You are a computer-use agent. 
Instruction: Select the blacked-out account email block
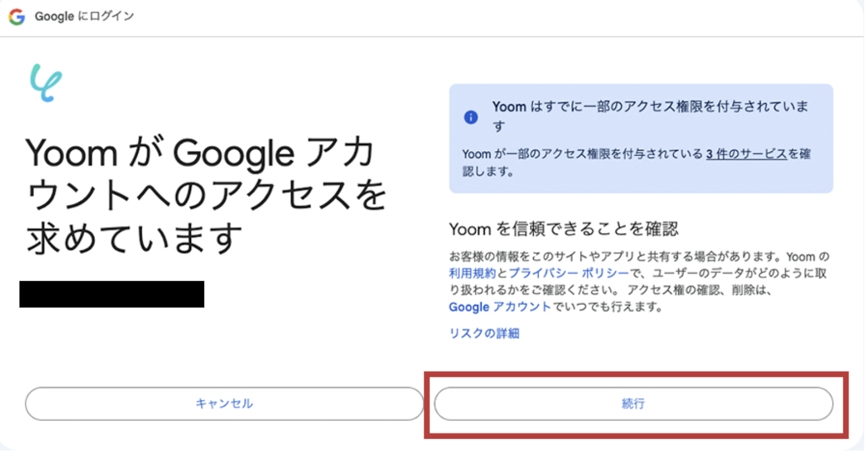click(x=112, y=294)
